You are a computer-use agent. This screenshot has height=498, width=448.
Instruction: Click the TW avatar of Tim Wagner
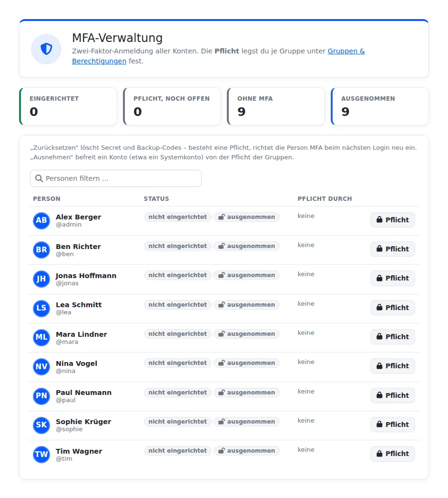coord(41,454)
